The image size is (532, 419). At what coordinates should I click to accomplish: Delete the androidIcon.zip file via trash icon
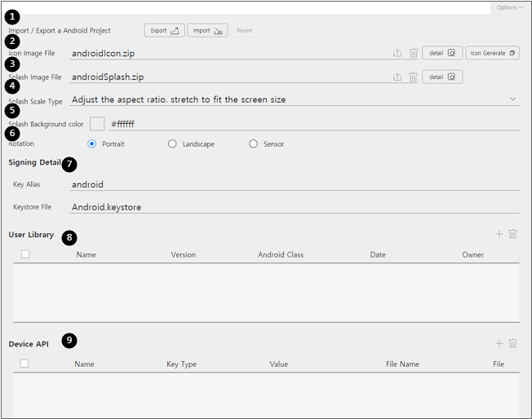click(414, 53)
